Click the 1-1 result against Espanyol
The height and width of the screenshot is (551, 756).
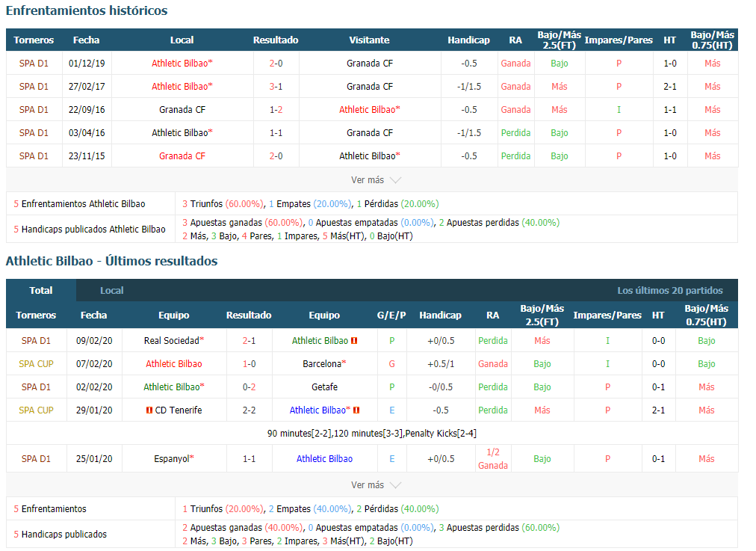[x=249, y=459]
